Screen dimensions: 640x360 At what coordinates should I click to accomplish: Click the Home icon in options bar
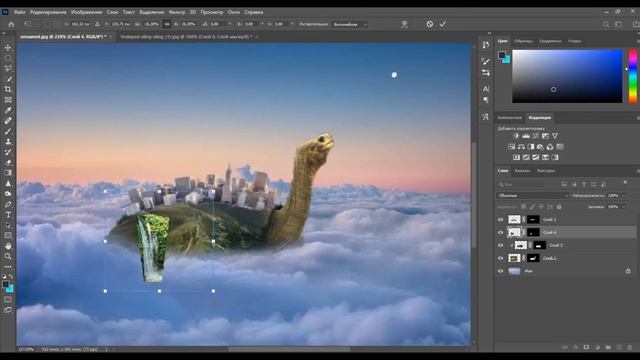tap(11, 24)
